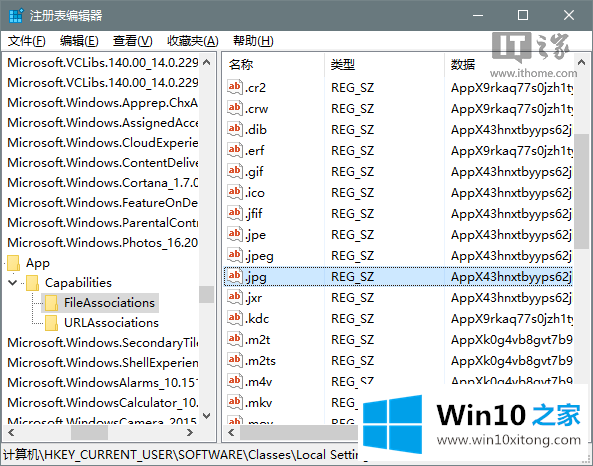Click values pane scroll left arrow

[231, 433]
